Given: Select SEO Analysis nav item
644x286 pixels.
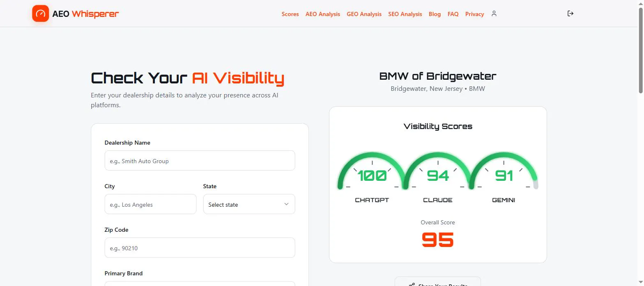Looking at the screenshot, I should (x=405, y=14).
